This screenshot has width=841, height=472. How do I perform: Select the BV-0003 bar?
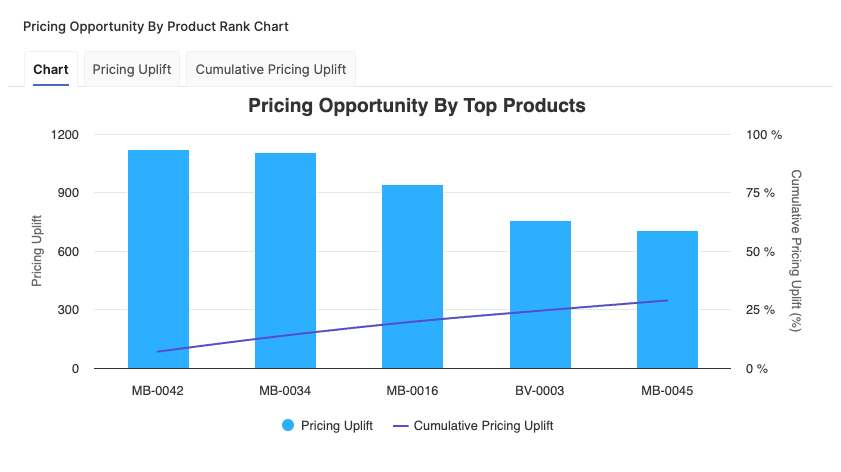(540, 294)
